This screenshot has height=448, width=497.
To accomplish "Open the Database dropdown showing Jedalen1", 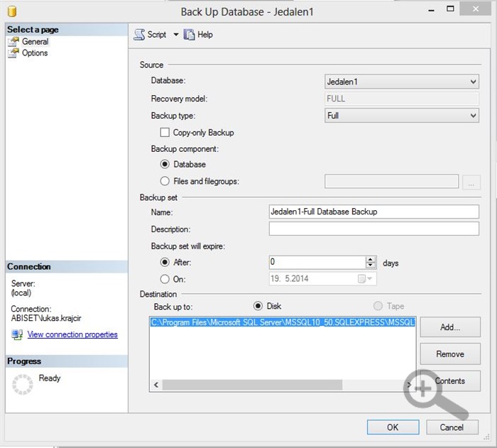I will (x=402, y=82).
